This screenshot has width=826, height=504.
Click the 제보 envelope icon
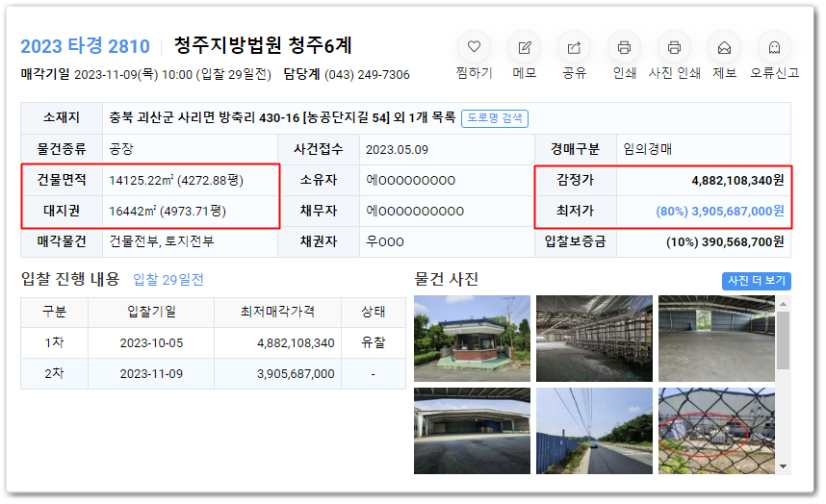pyautogui.click(x=724, y=47)
